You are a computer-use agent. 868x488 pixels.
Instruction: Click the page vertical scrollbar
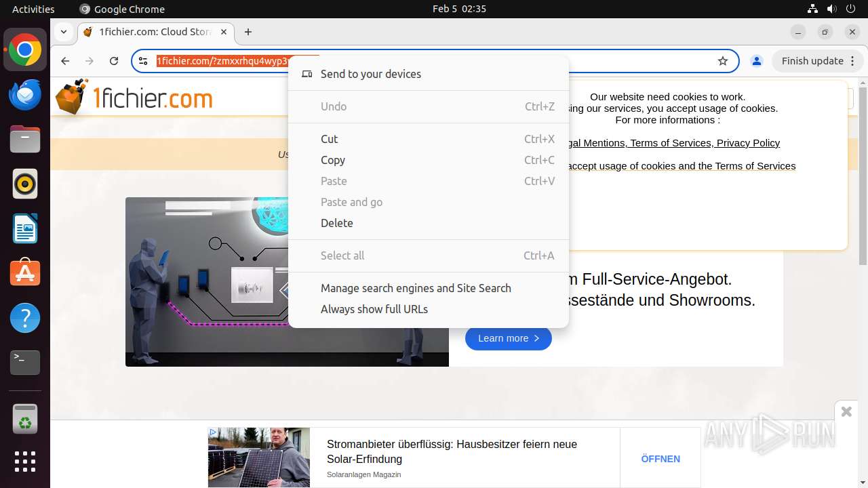pyautogui.click(x=863, y=176)
